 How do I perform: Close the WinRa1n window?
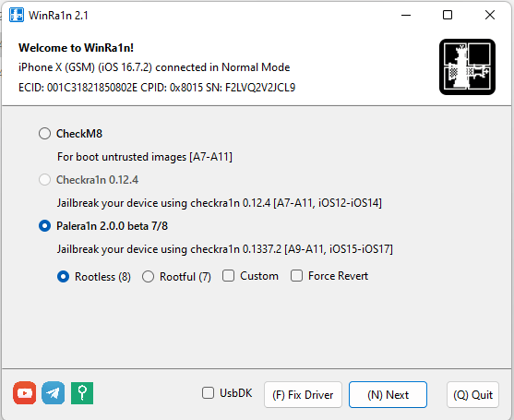pyautogui.click(x=490, y=15)
